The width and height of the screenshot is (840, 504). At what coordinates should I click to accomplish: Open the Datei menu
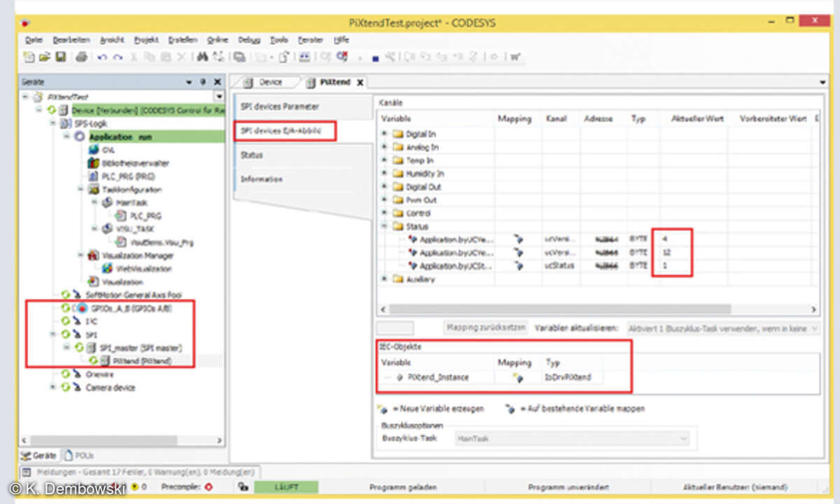tap(34, 41)
